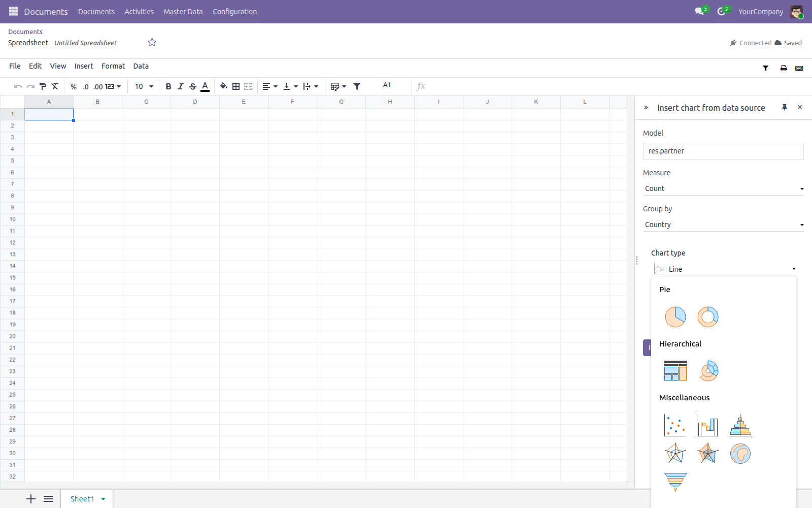Open the Format menu
812x508 pixels.
[x=113, y=66]
